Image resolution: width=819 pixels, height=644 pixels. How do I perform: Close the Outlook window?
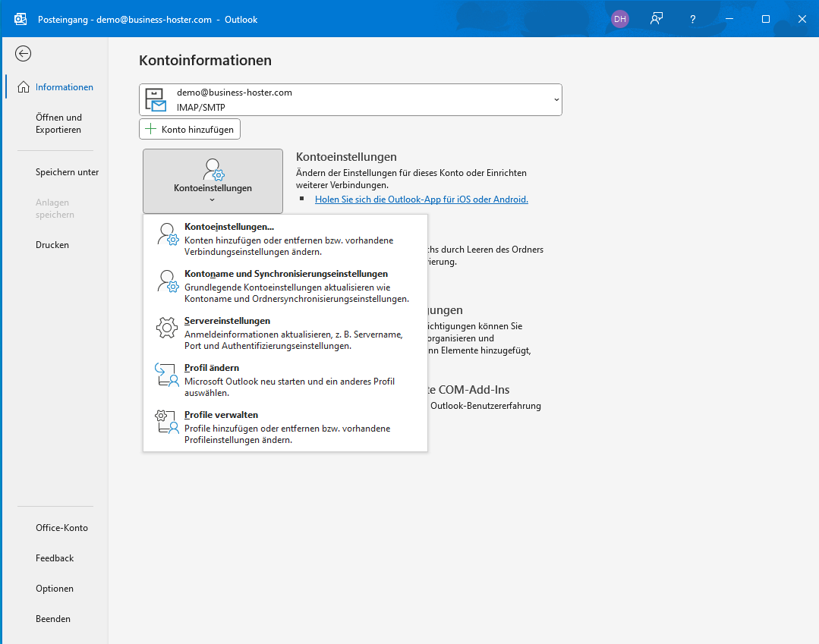[x=802, y=19]
